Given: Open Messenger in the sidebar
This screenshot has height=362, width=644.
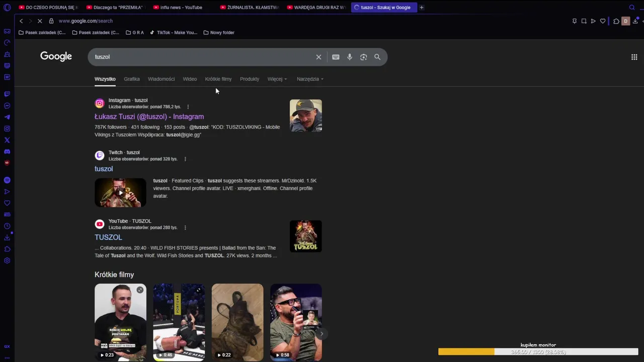Looking at the screenshot, I should [x=7, y=106].
